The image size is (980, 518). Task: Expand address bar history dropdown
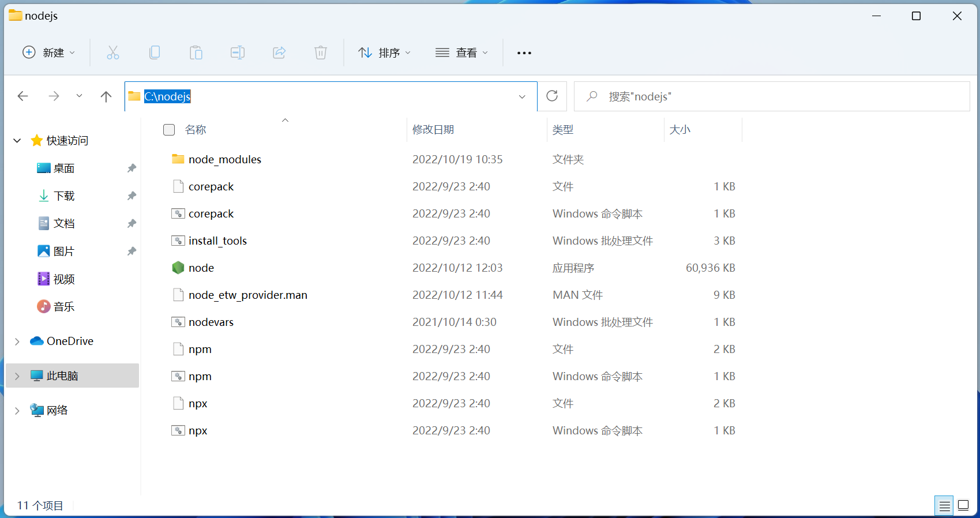coord(522,96)
